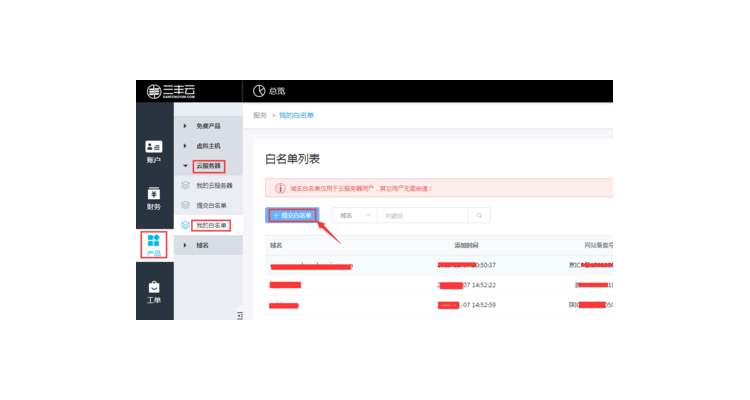The width and height of the screenshot is (750, 400).
Task: Open the 财务 finance section
Action: (154, 199)
